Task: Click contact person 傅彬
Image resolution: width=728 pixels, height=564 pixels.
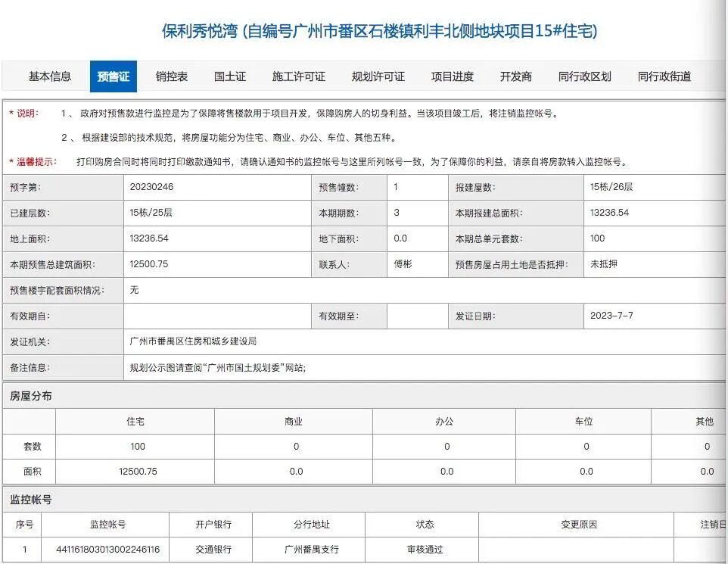Action: point(402,264)
